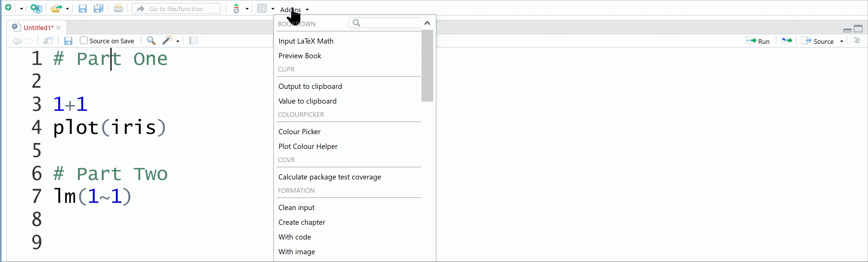Select Calculate package test coverage
The width and height of the screenshot is (868, 262).
click(329, 177)
